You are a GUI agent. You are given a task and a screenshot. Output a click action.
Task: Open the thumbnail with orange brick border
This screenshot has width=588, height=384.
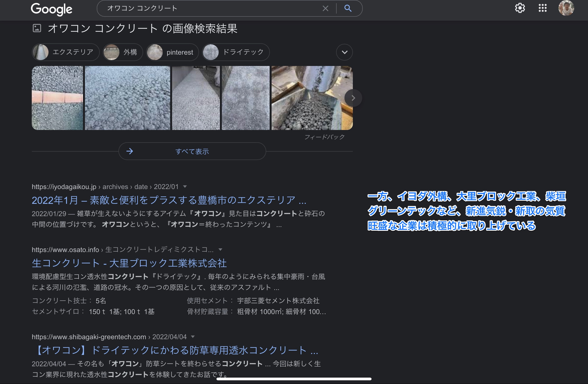click(x=57, y=98)
